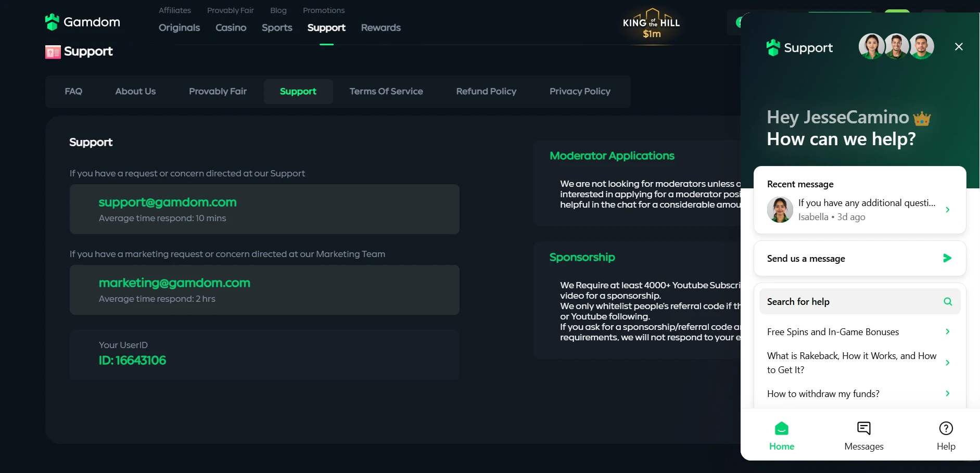Click the search magnifier icon
The image size is (980, 473).
click(948, 302)
